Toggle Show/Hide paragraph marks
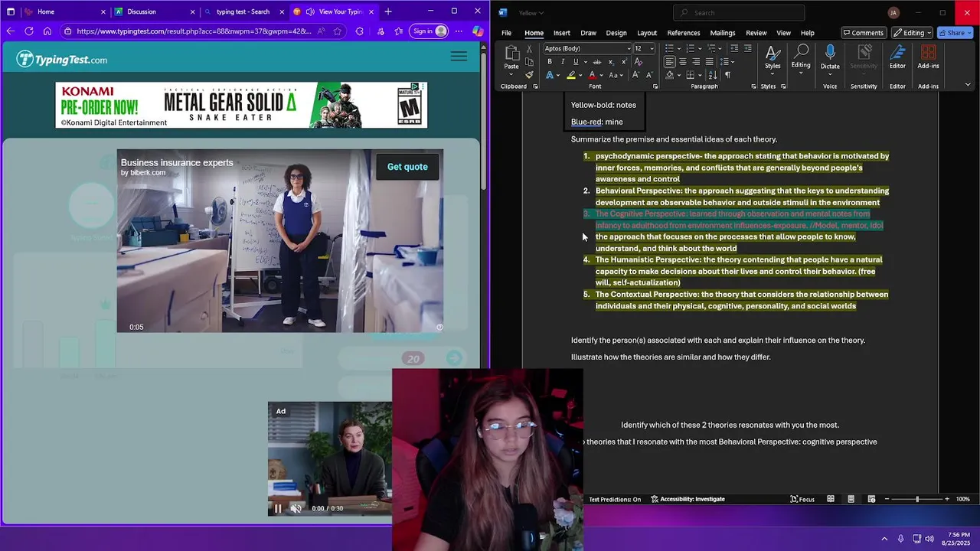980x551 pixels. (727, 75)
